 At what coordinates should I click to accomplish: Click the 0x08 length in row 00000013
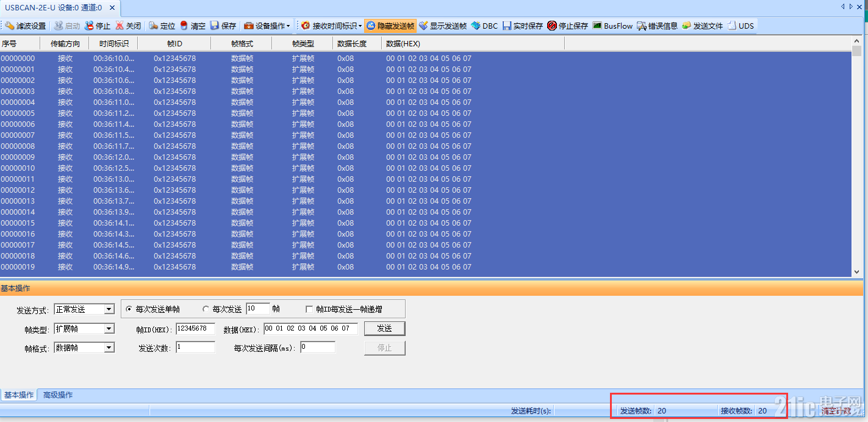point(345,201)
